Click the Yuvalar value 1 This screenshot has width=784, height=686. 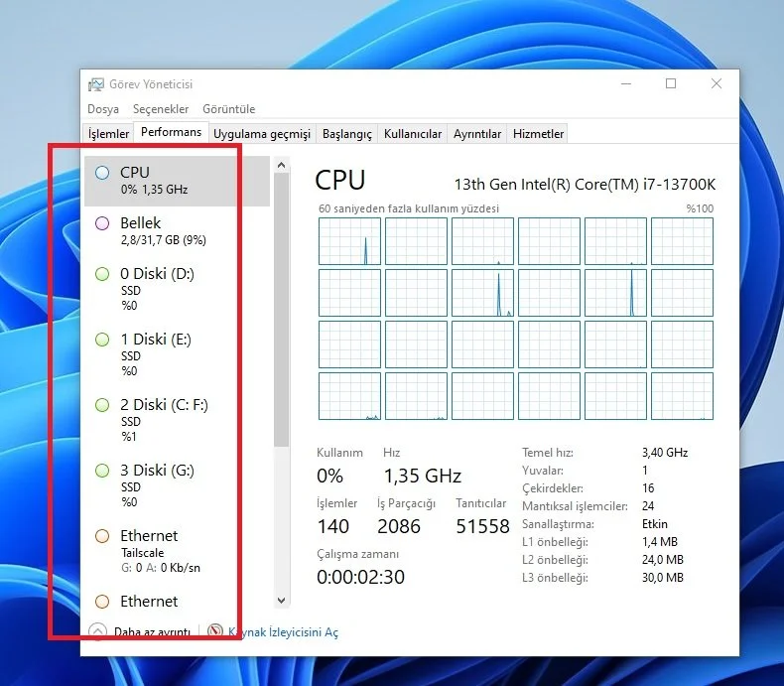coord(644,471)
